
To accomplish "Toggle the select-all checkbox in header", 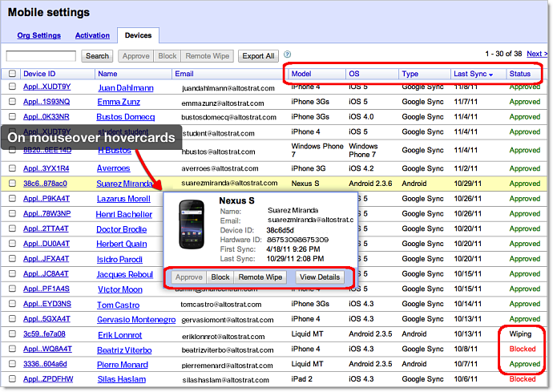I will (12, 74).
